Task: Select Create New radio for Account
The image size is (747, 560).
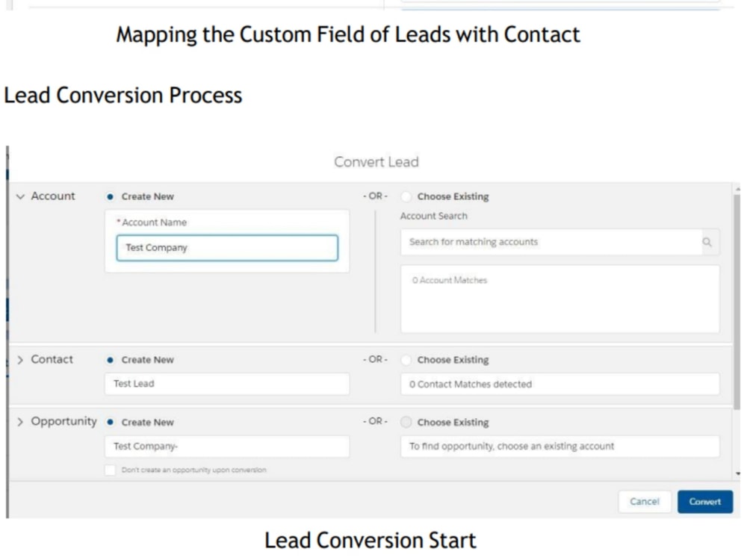Action: 111,197
